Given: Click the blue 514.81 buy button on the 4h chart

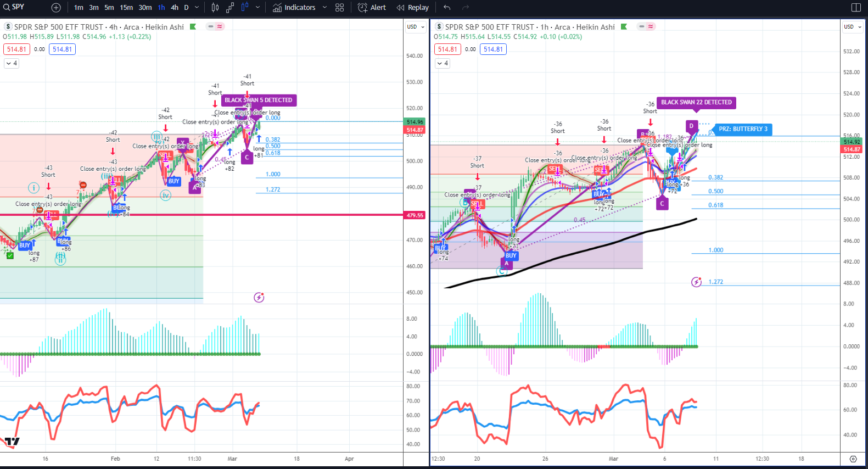Looking at the screenshot, I should (x=62, y=49).
